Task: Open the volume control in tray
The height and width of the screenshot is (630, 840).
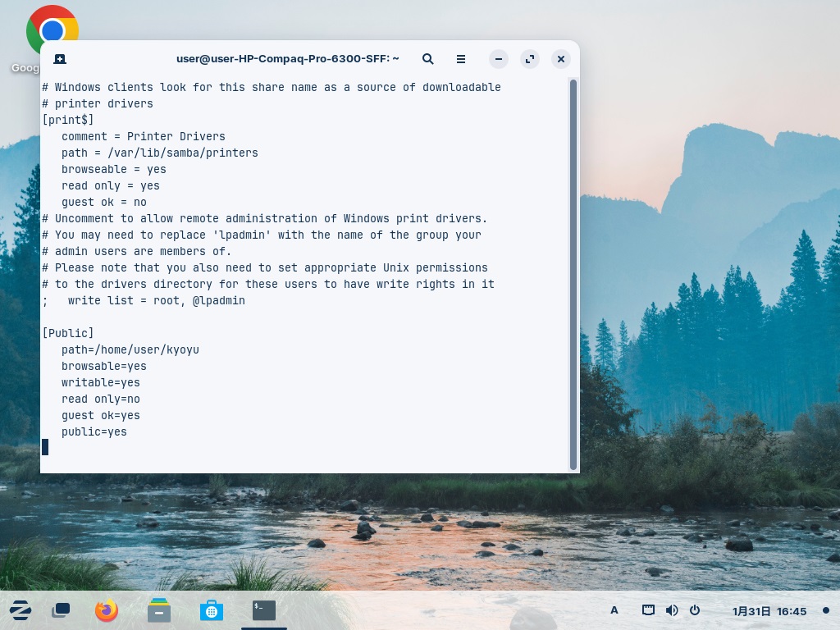Action: (x=672, y=610)
